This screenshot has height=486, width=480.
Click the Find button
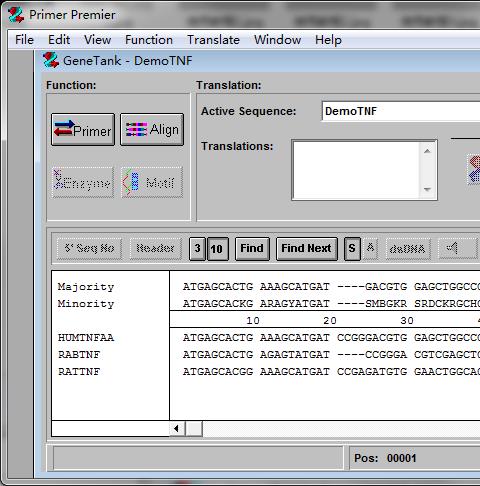pos(252,249)
